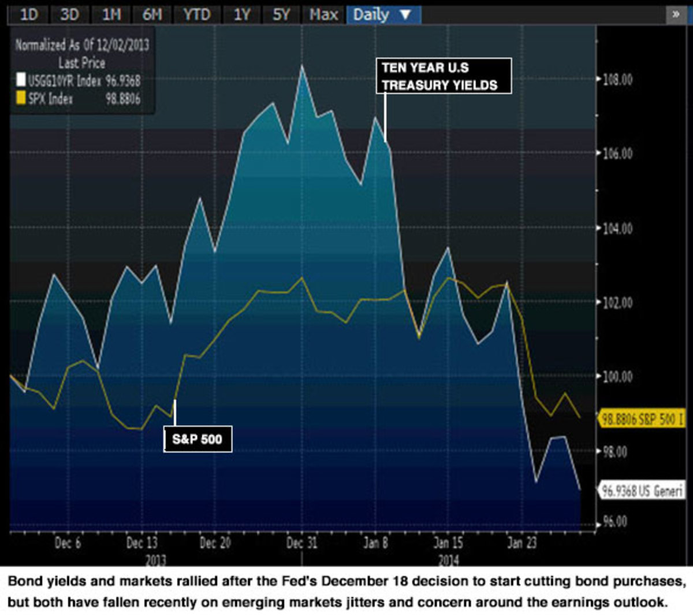Image resolution: width=693 pixels, height=616 pixels.
Task: Click the white USGG10YR legend swatch
Action: coord(21,80)
